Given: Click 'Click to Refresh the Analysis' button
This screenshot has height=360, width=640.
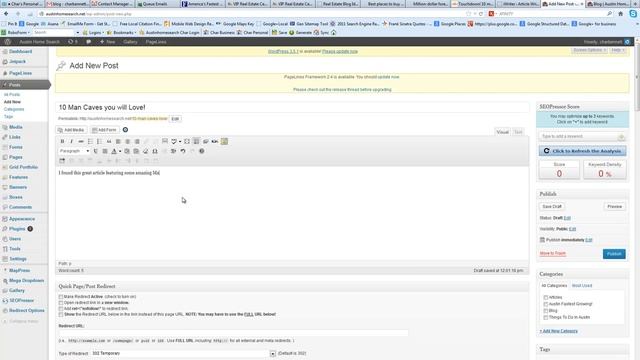Looking at the screenshot, I should [x=582, y=151].
